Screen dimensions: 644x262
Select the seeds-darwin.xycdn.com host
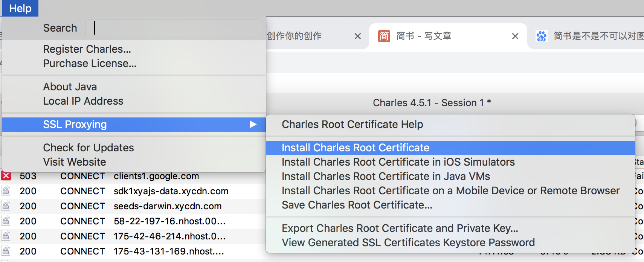(168, 206)
